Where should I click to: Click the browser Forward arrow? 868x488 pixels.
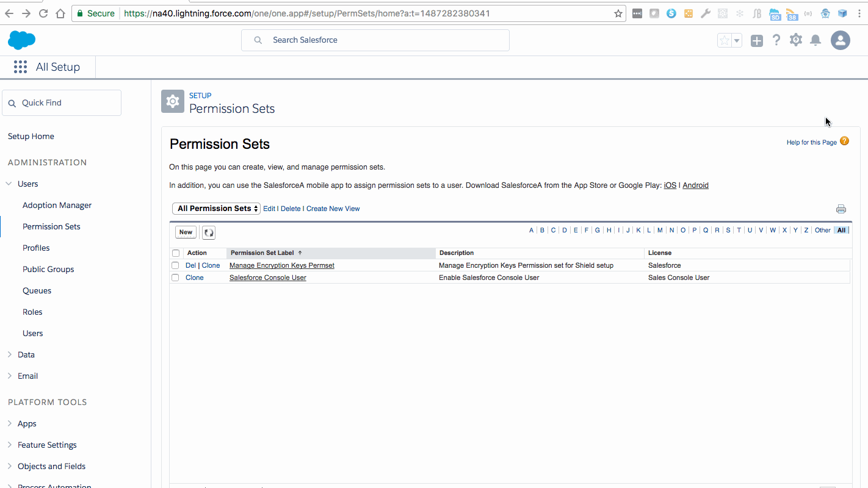pyautogui.click(x=26, y=13)
